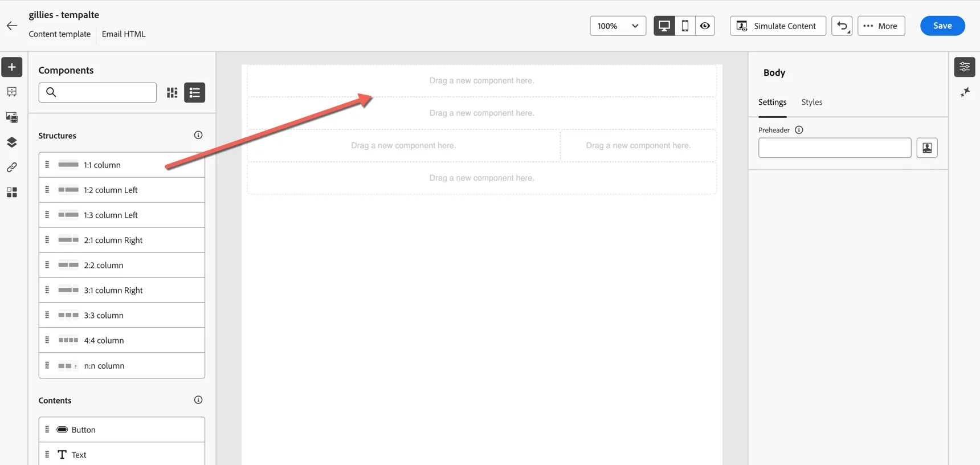This screenshot has height=465, width=980.
Task: Click the Simulate Content button
Action: point(778,26)
